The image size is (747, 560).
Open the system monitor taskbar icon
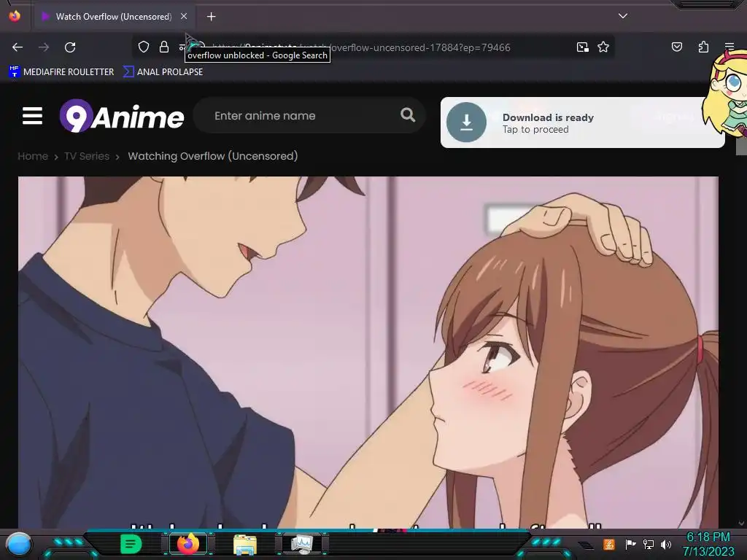(302, 544)
